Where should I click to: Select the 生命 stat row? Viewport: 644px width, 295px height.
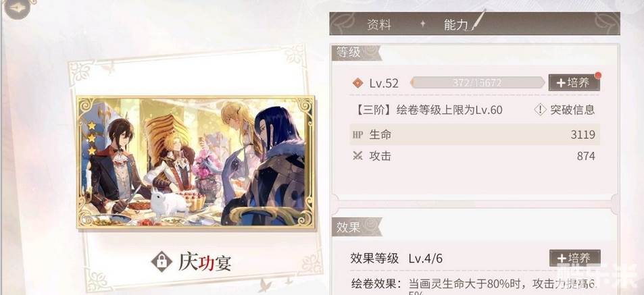[x=474, y=134]
